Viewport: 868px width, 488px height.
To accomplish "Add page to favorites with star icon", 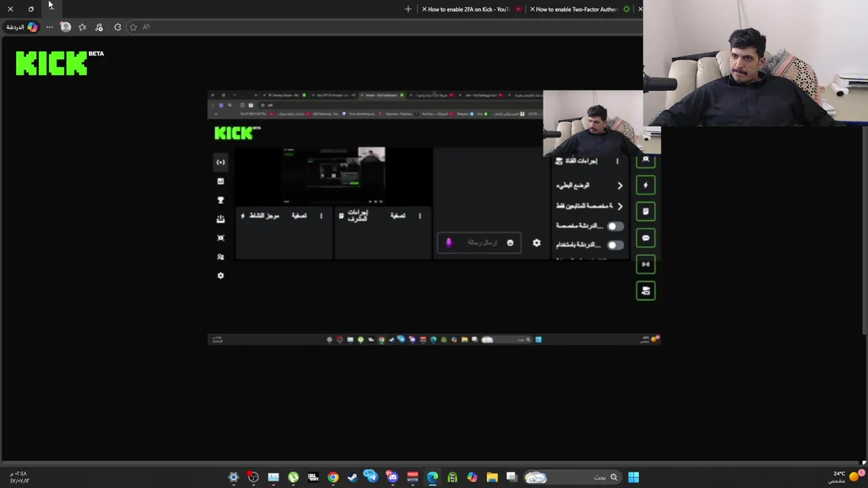I will 133,27.
